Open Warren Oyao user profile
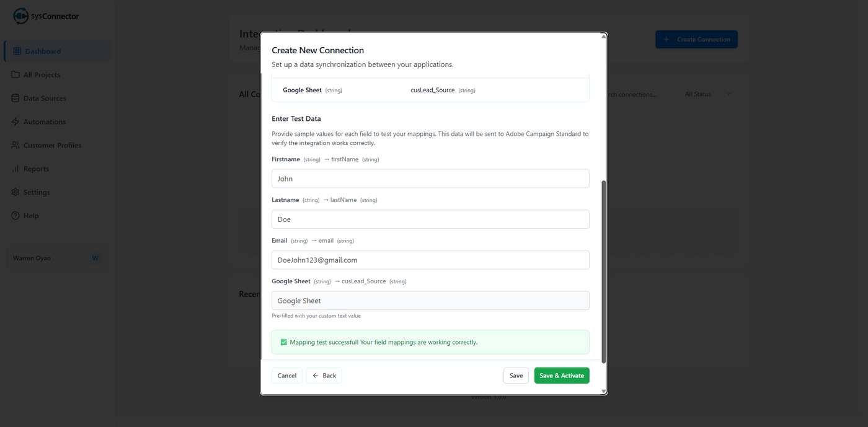This screenshot has width=868, height=427. (56, 258)
